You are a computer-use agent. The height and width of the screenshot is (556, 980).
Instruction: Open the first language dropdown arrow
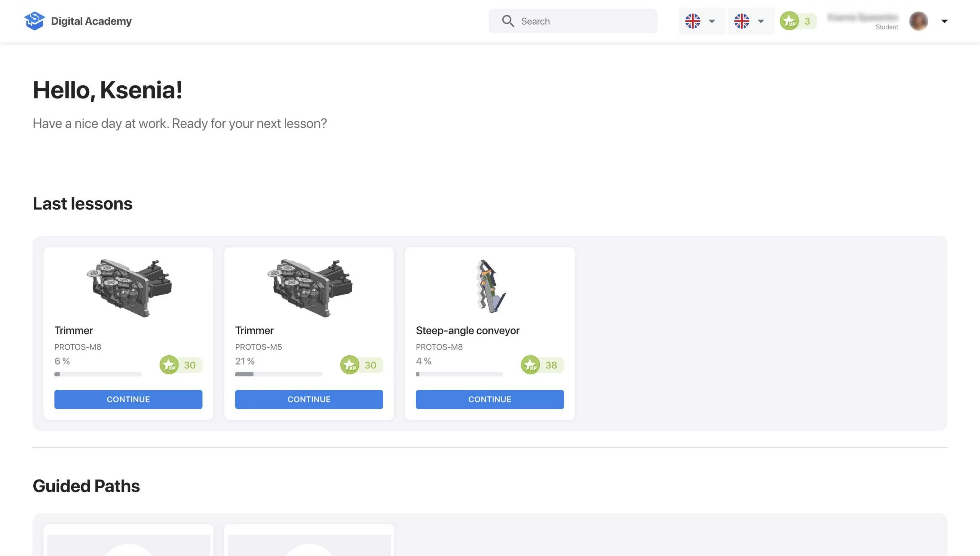point(712,21)
